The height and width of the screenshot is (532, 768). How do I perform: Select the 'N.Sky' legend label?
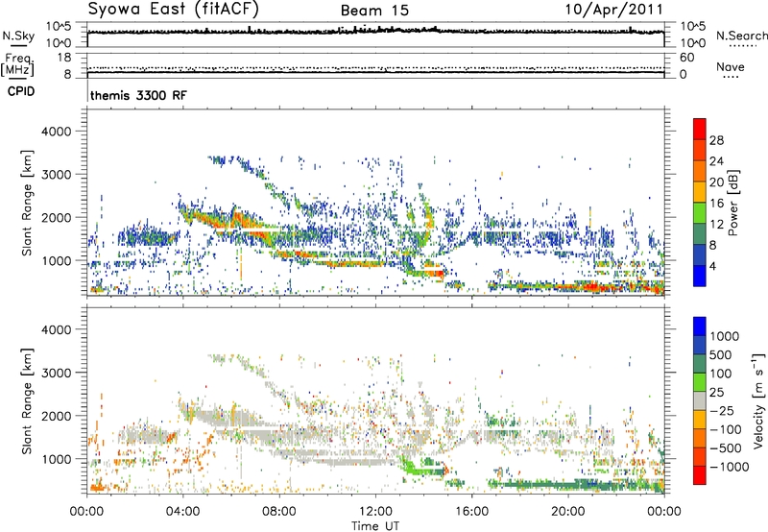click(x=18, y=36)
